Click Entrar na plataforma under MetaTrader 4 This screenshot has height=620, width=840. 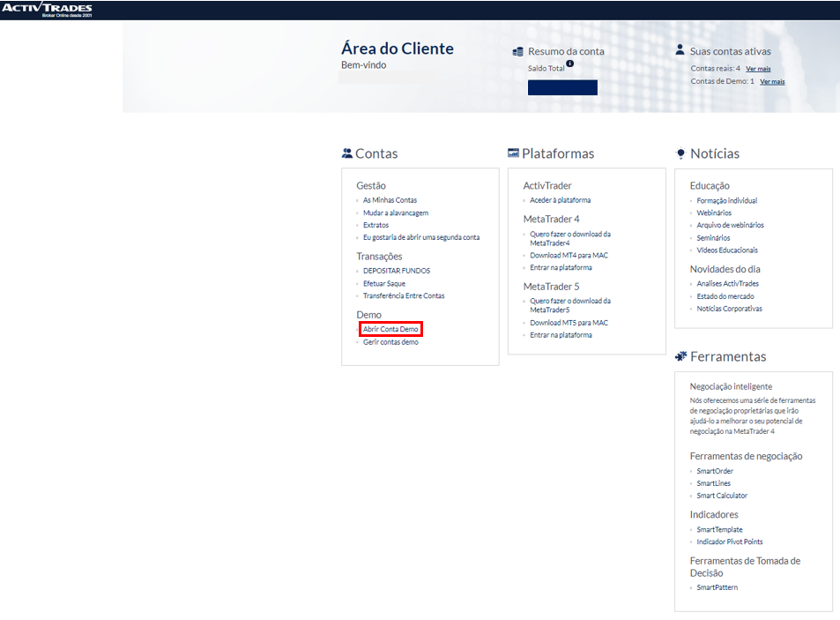(561, 268)
